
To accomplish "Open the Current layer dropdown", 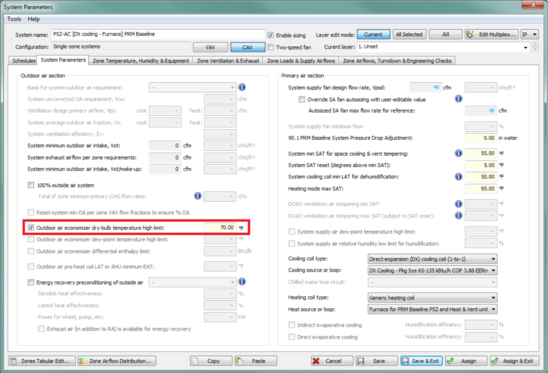I will pyautogui.click(x=443, y=47).
